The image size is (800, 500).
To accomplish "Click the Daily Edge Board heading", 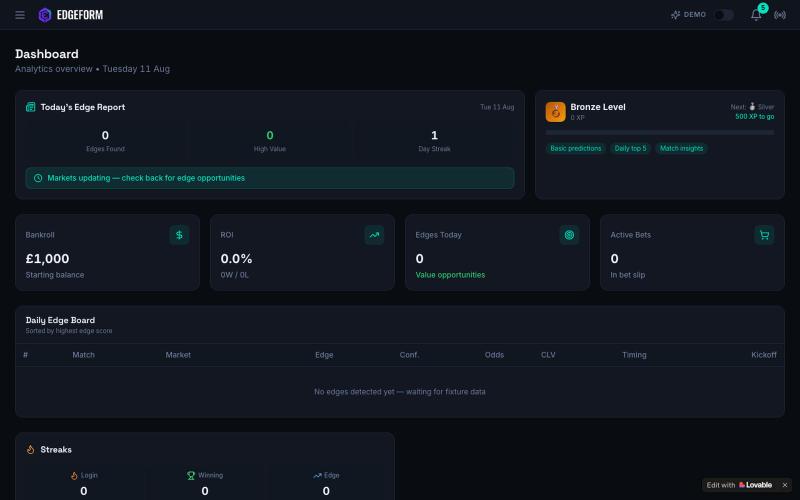I will pyautogui.click(x=60, y=320).
